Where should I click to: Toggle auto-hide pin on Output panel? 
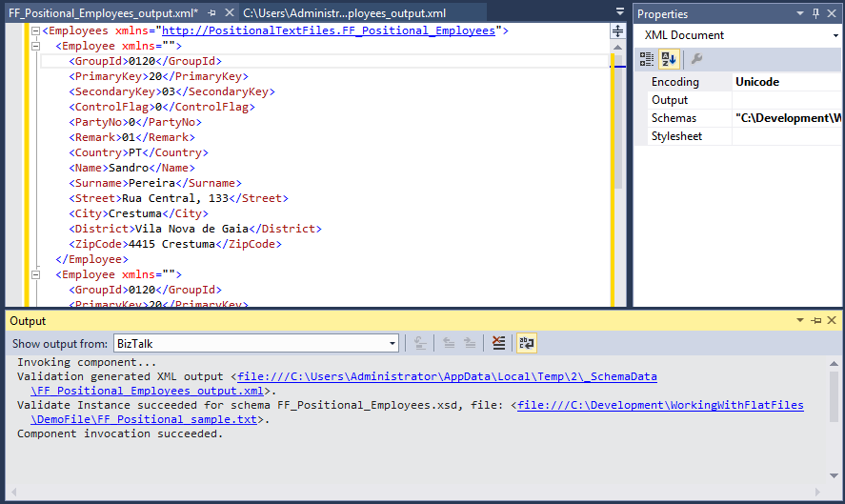tap(815, 321)
